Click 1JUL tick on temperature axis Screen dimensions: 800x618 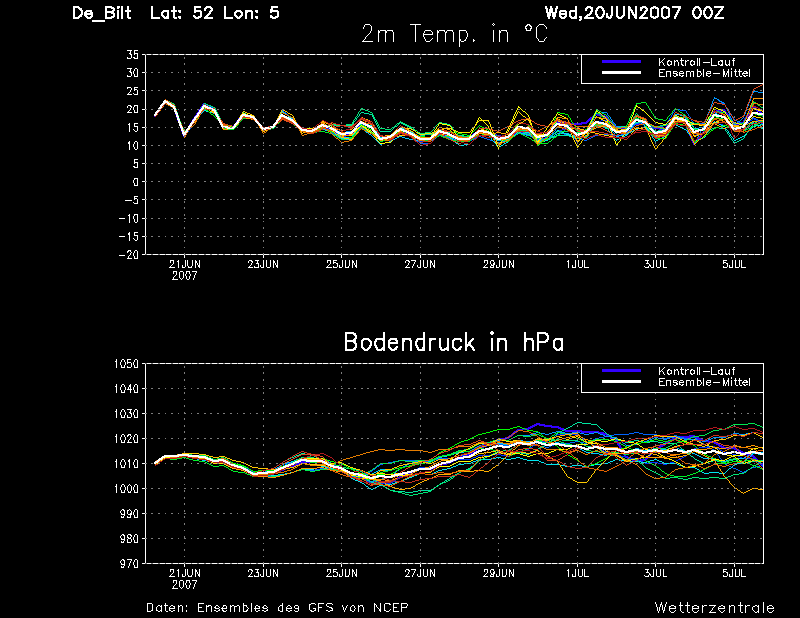point(578,264)
